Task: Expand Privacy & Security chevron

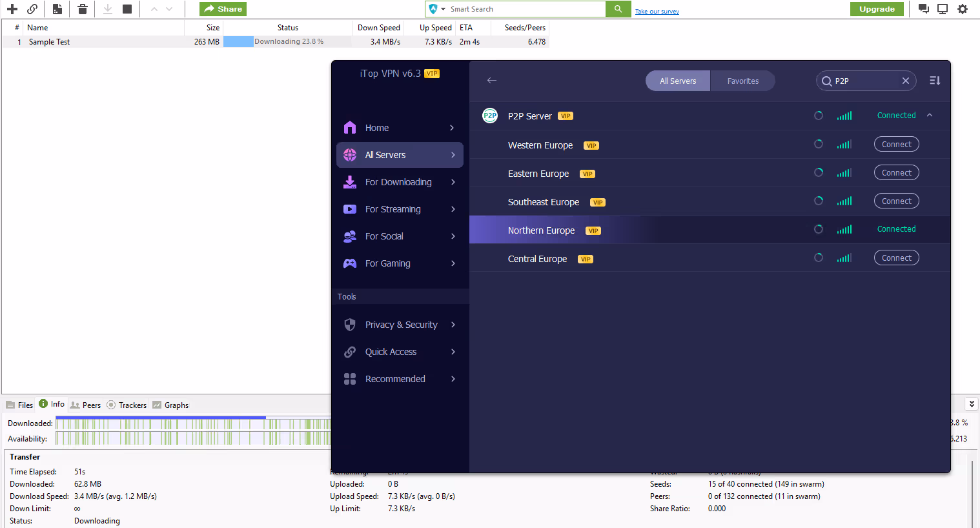Action: point(453,325)
